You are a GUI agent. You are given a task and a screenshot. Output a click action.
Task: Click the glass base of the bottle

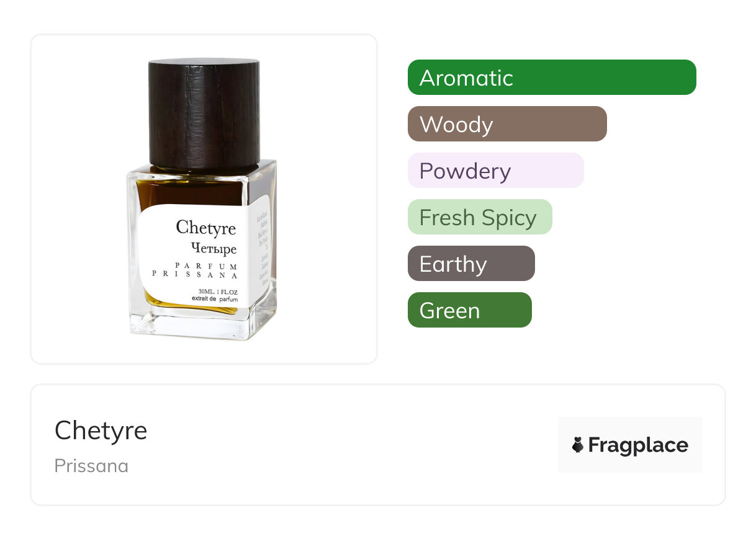[202, 323]
